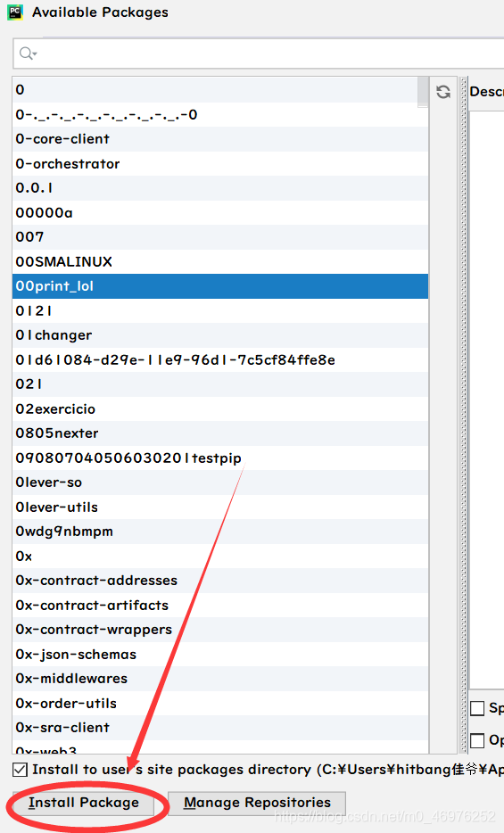504x833 pixels.
Task: Toggle Install to user's site packages checkbox
Action: click(x=20, y=770)
